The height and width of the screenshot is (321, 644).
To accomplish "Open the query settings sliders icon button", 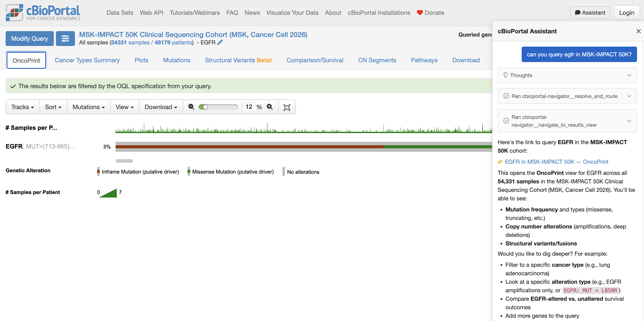I will 65,39.
